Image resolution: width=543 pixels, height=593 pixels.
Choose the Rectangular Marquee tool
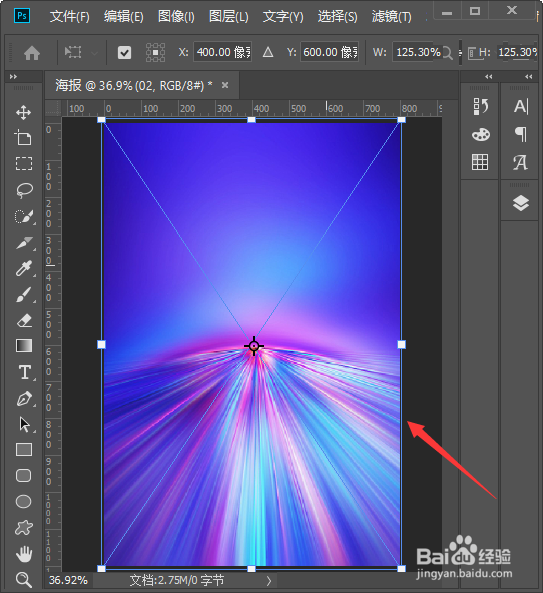tap(23, 164)
